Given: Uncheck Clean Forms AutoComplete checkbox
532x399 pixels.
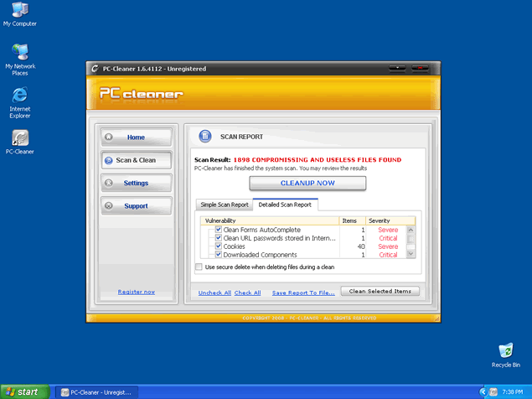Looking at the screenshot, I should [x=218, y=230].
